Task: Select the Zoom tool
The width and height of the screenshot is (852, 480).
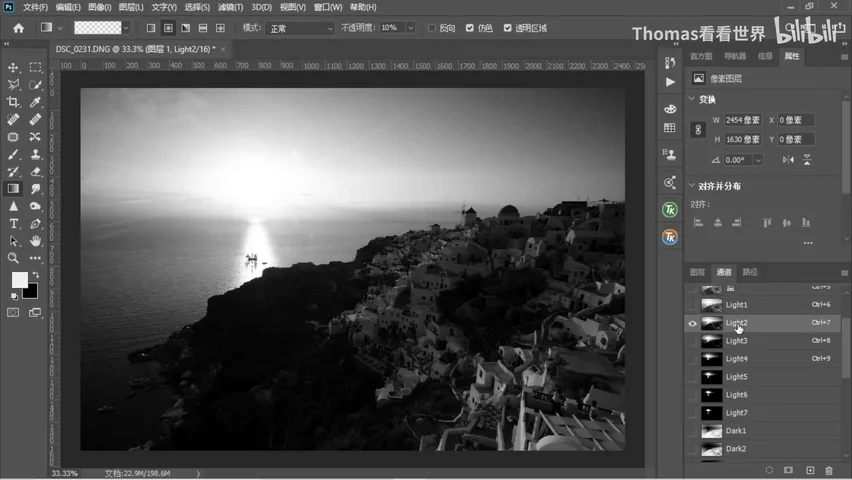Action: point(13,258)
